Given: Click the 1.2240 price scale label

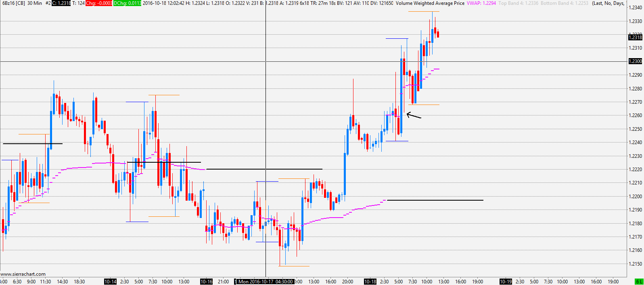Looking at the screenshot, I should 636,142.
